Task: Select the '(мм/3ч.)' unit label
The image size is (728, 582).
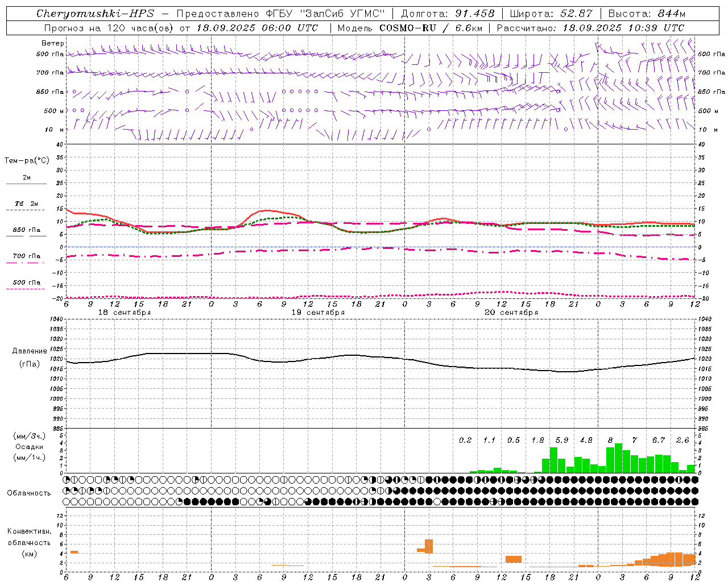Action: point(30,436)
